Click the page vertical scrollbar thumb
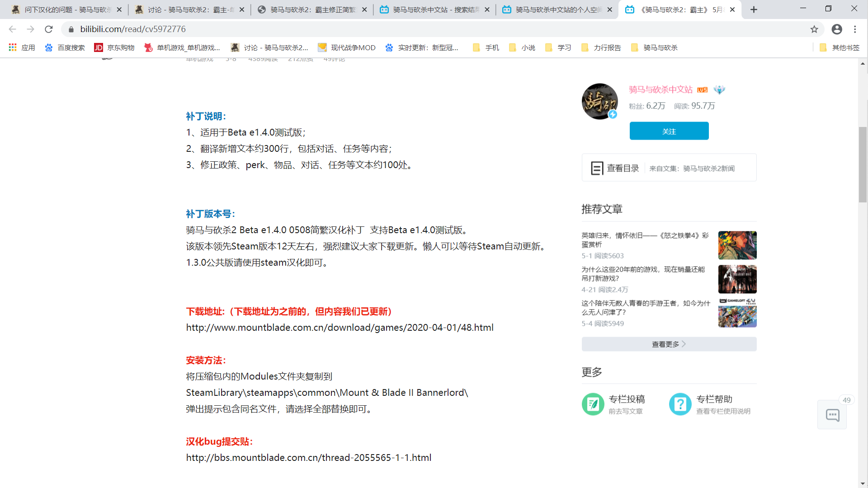Image resolution: width=868 pixels, height=488 pixels. click(863, 165)
